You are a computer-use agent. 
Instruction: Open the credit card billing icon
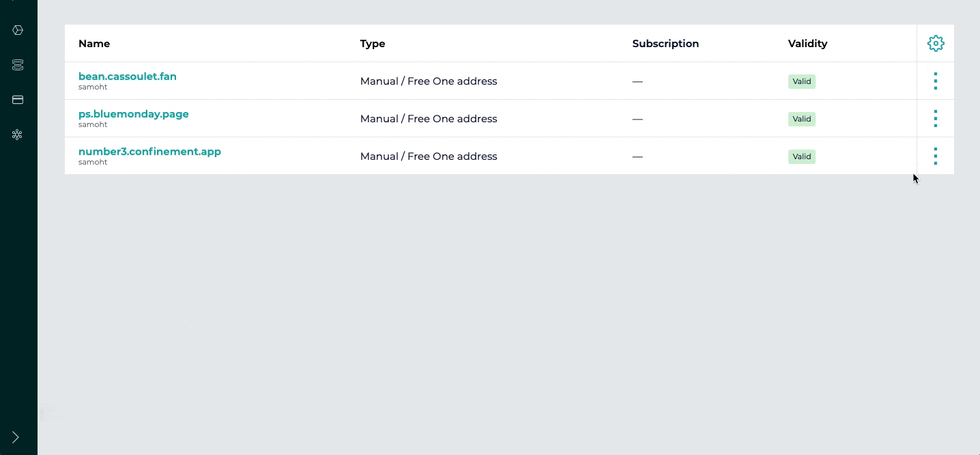pyautogui.click(x=18, y=100)
